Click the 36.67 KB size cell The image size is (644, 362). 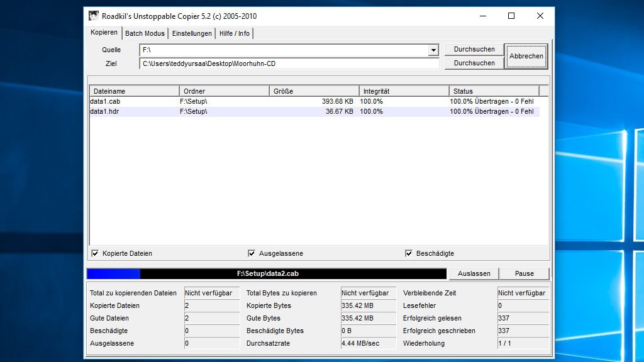(x=339, y=111)
